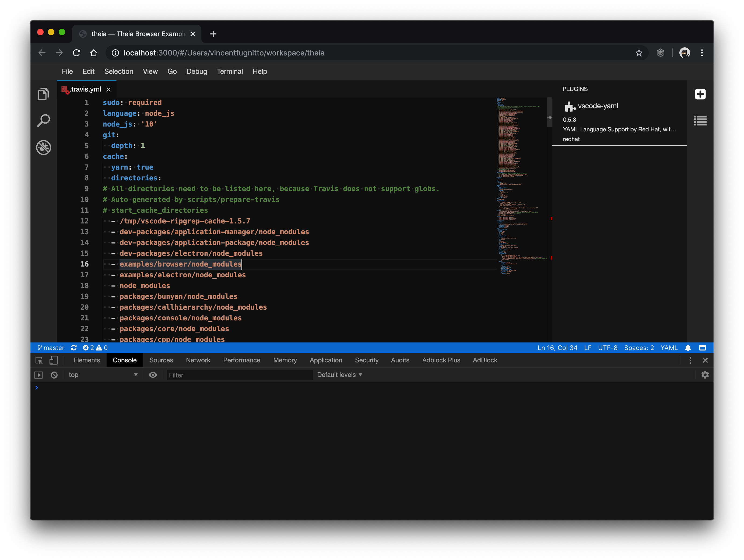Open the Outline list icon on right sidebar

(700, 120)
